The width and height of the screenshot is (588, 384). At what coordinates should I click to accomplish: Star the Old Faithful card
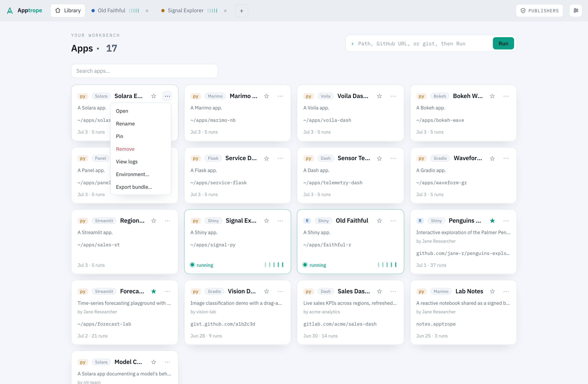coord(379,220)
